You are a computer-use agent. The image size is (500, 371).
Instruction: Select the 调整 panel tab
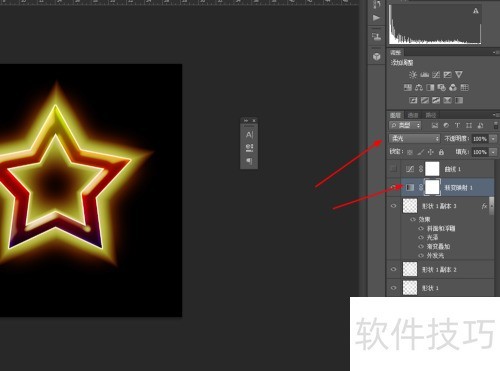396,52
